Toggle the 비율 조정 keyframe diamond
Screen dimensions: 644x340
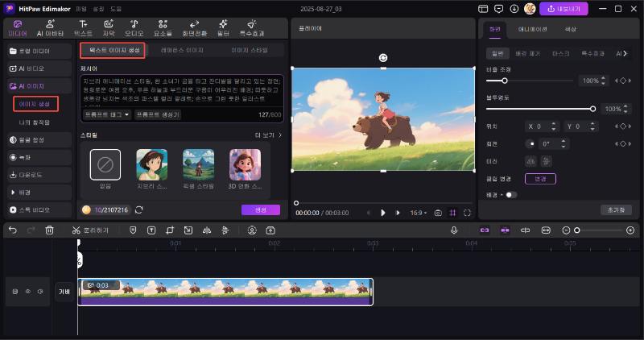click(x=623, y=81)
